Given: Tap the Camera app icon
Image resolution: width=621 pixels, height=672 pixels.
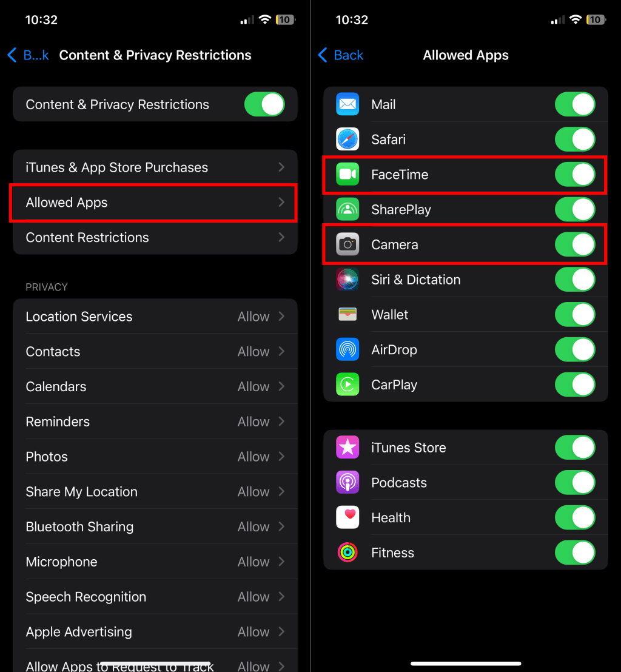Looking at the screenshot, I should tap(347, 244).
